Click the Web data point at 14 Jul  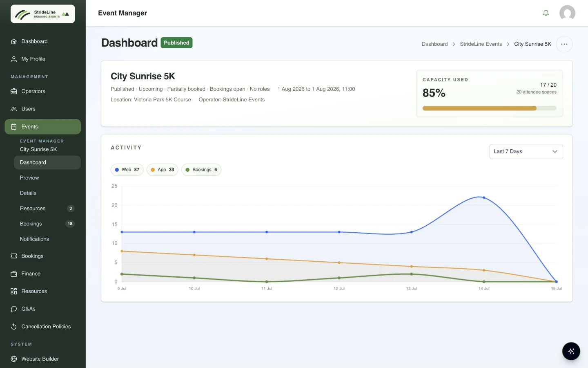[484, 197]
